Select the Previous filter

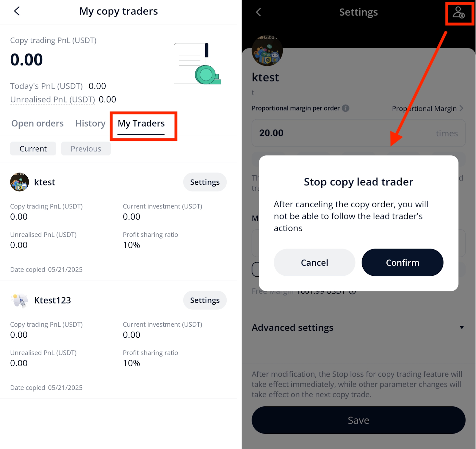[86, 149]
